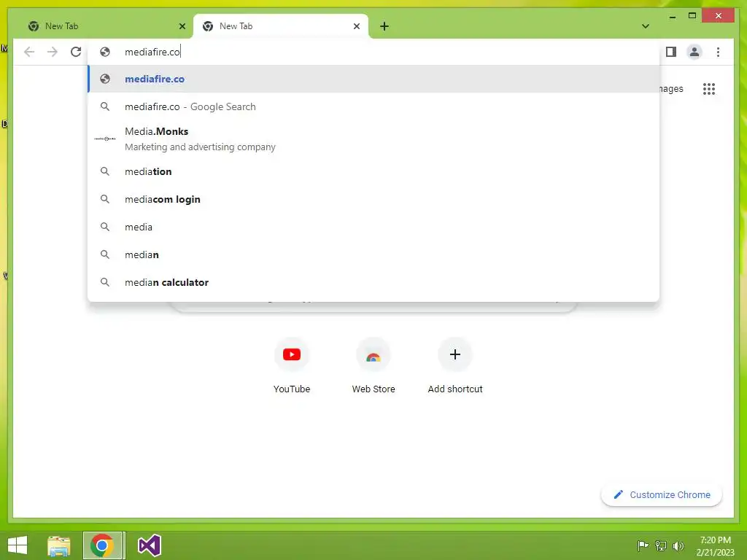Open the Windows Start button
Image resolution: width=747 pixels, height=560 pixels.
click(18, 545)
